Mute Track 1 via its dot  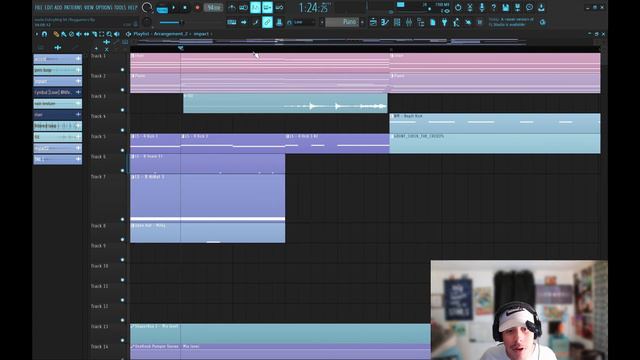point(122,70)
